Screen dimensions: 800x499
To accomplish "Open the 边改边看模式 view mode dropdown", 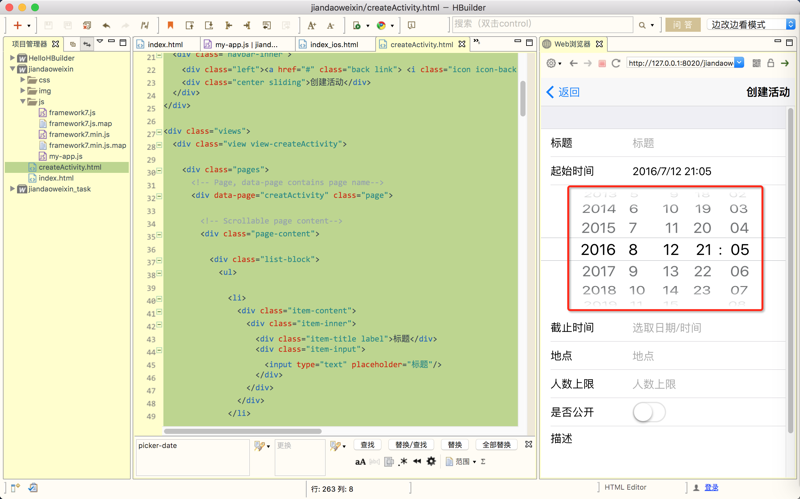I will pos(751,24).
